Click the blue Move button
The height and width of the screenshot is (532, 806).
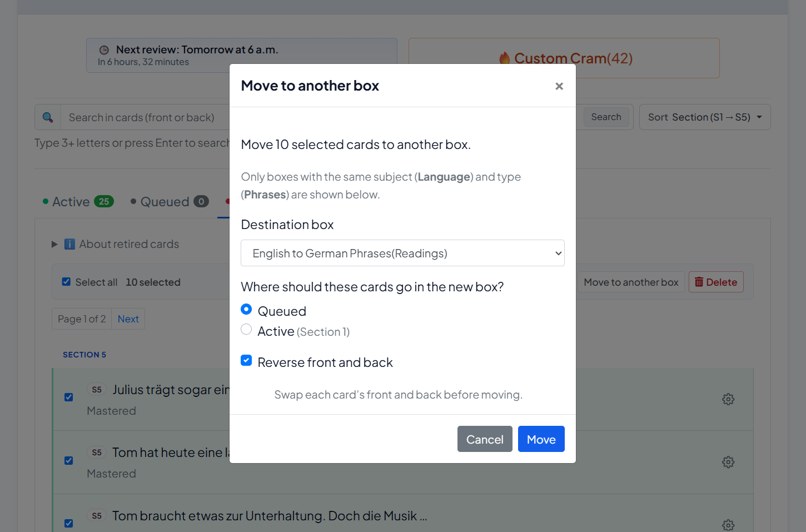coord(541,439)
